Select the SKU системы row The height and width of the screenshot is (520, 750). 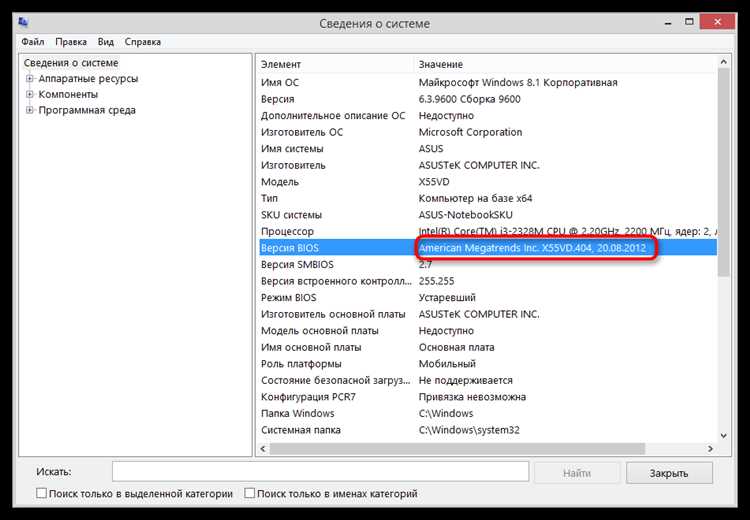click(x=488, y=215)
